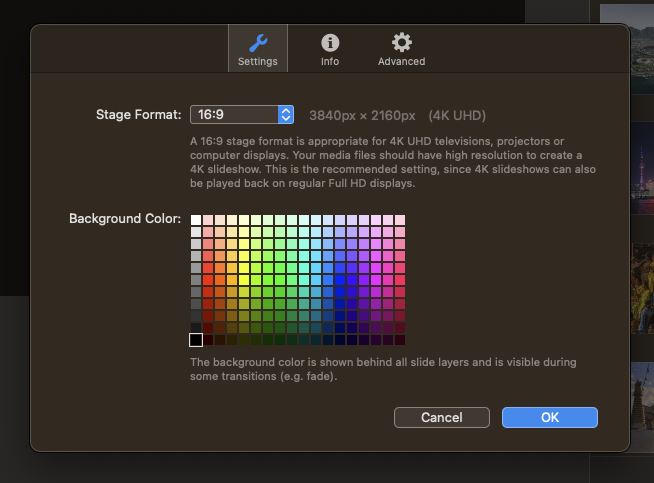Select the orange swatch in the color grid
654x483 pixels.
click(x=220, y=280)
